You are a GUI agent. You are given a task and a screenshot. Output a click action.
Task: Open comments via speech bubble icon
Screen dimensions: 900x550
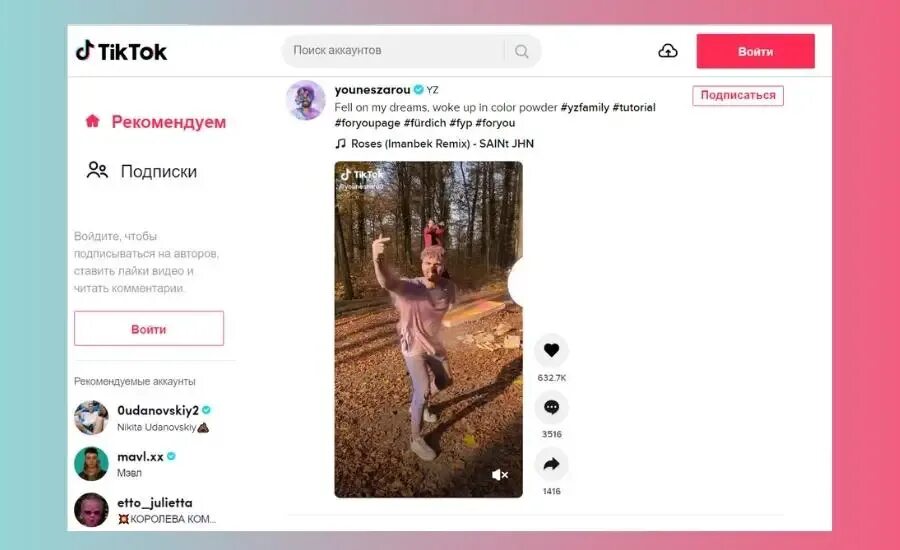click(x=551, y=407)
